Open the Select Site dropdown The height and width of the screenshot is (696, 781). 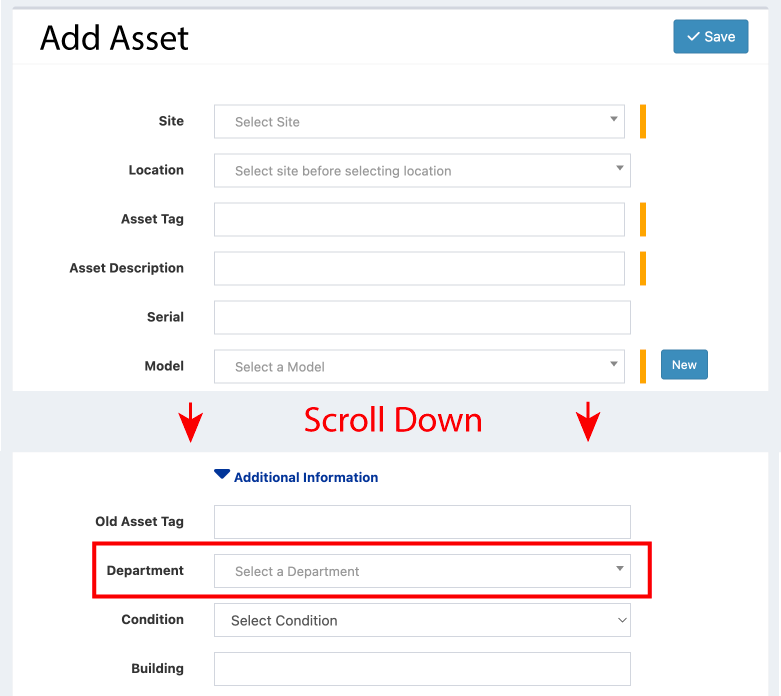tap(419, 122)
